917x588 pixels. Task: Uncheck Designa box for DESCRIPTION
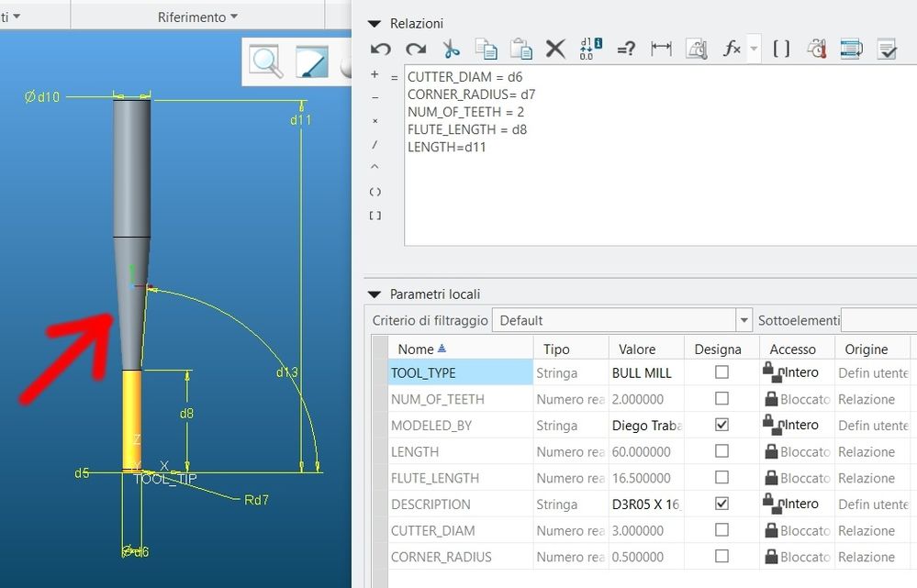point(721,504)
